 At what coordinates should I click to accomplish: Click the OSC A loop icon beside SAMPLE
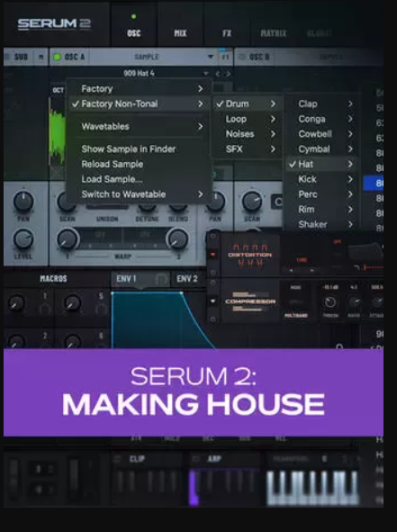pyautogui.click(x=225, y=57)
